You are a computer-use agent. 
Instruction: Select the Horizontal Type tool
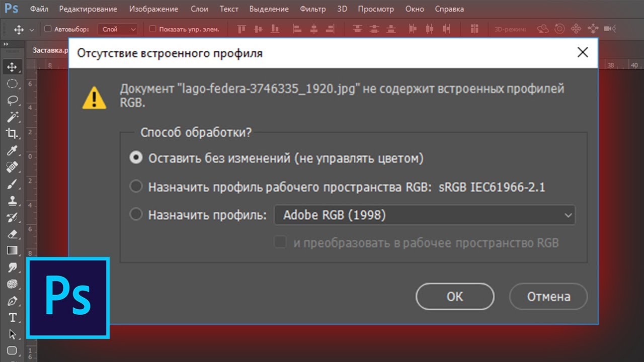coord(12,317)
